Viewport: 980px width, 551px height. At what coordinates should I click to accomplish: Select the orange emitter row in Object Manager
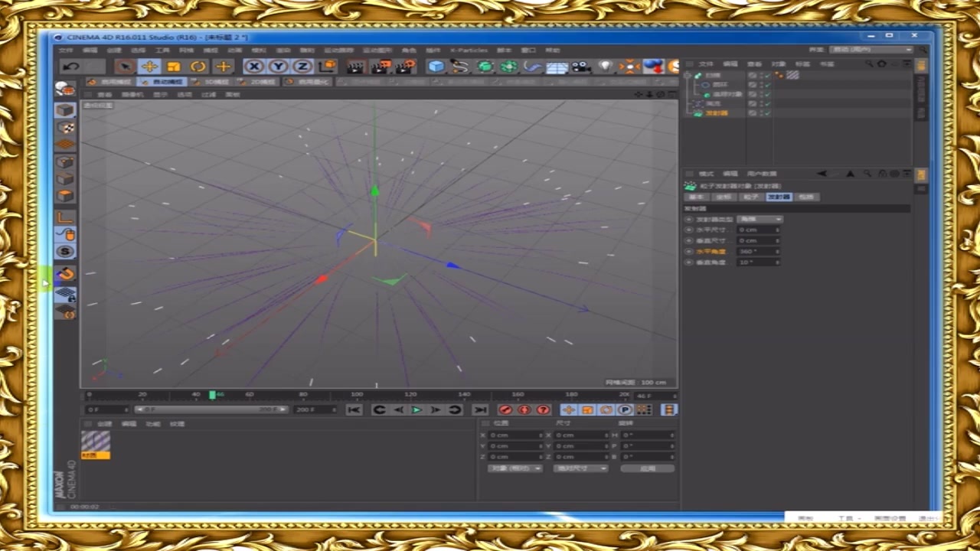tap(717, 112)
